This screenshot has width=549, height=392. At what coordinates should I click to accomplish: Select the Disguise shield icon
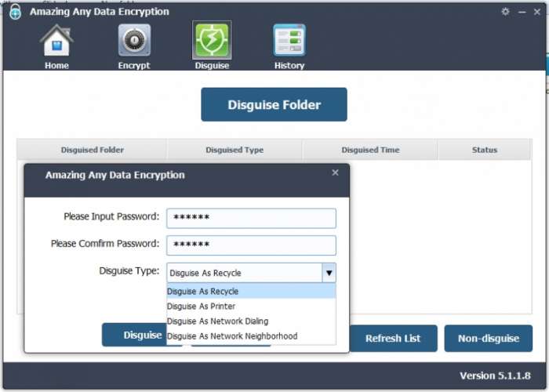[x=212, y=40]
